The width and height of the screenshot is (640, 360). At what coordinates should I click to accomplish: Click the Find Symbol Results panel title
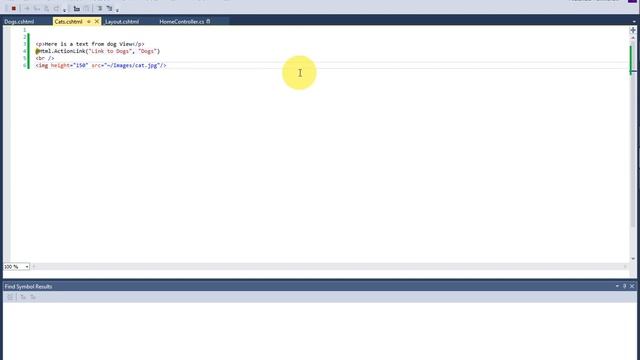(28, 287)
